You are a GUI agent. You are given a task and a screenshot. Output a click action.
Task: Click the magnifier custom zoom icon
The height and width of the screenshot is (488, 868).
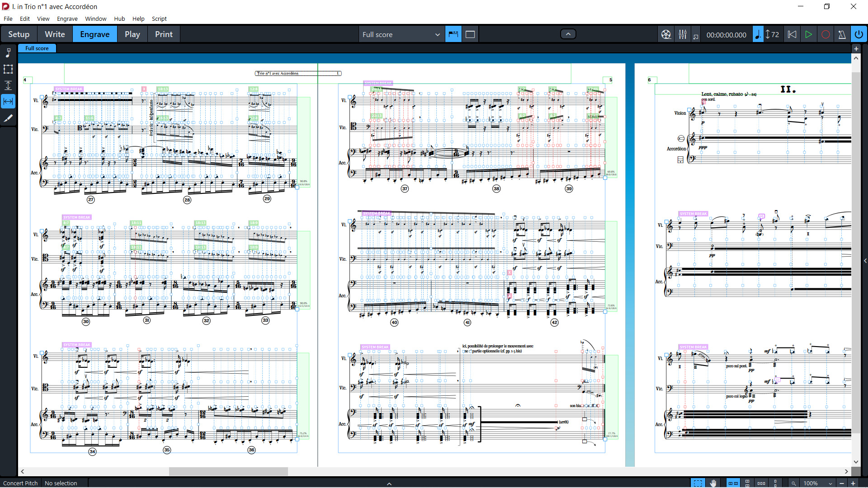(793, 483)
